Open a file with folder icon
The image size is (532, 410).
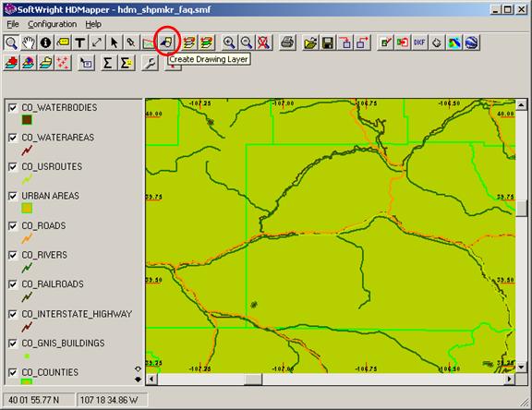[x=310, y=42]
